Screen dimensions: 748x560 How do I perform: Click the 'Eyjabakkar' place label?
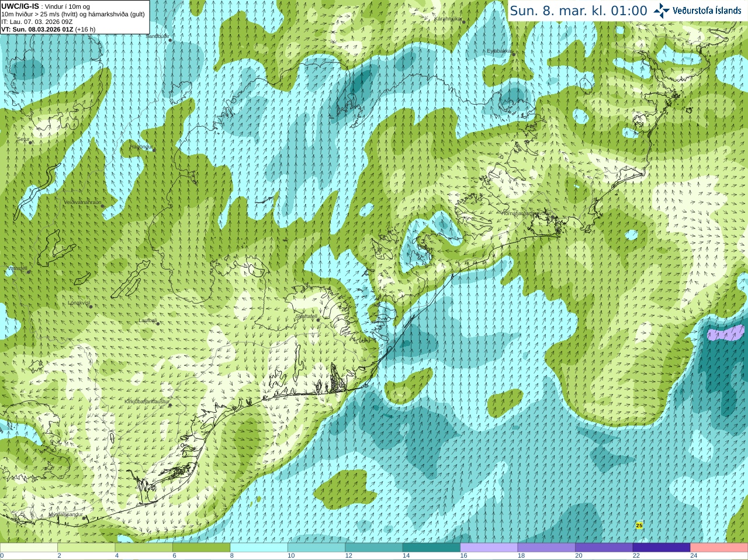(x=500, y=51)
